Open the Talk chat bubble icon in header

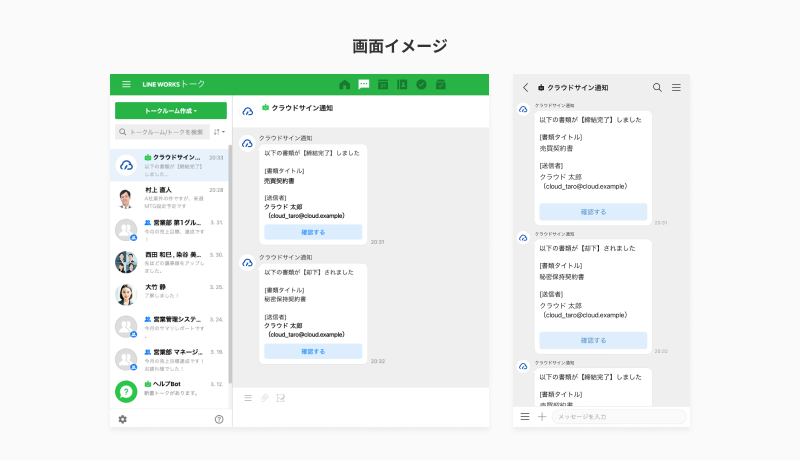pyautogui.click(x=364, y=84)
